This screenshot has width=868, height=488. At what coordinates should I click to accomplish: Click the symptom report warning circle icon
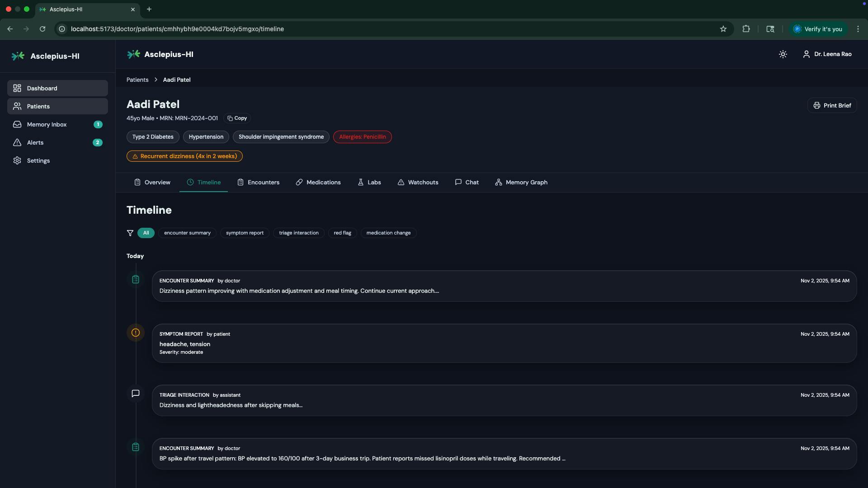point(136,333)
